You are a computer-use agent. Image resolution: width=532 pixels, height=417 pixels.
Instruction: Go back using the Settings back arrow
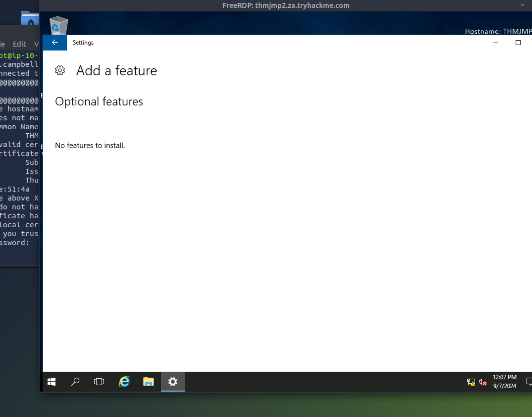coord(55,43)
